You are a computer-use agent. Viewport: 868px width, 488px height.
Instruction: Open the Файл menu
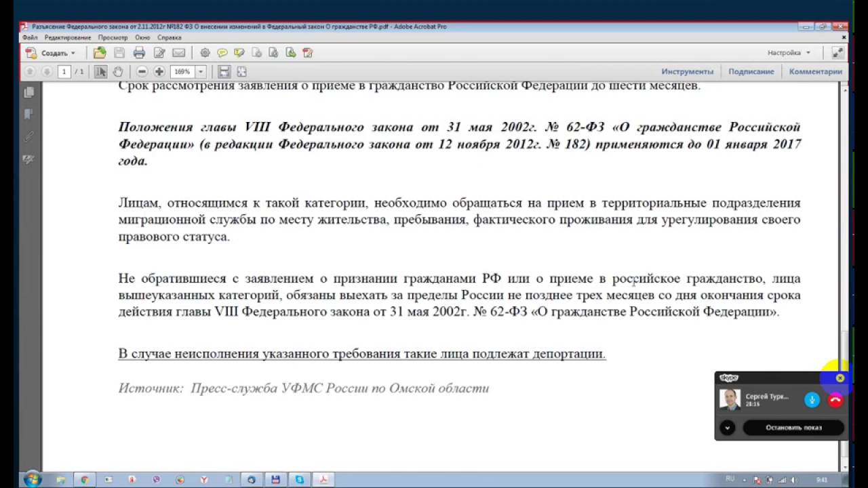pyautogui.click(x=29, y=38)
